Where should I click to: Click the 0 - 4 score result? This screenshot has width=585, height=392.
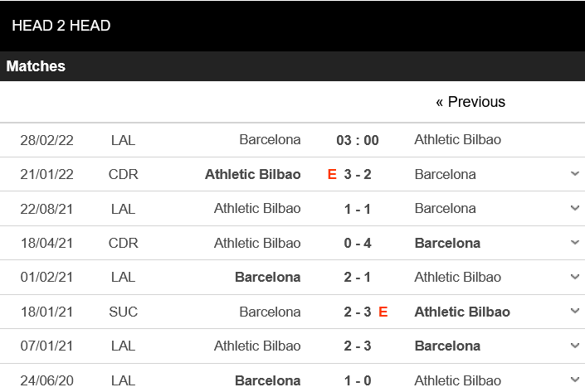(x=358, y=243)
